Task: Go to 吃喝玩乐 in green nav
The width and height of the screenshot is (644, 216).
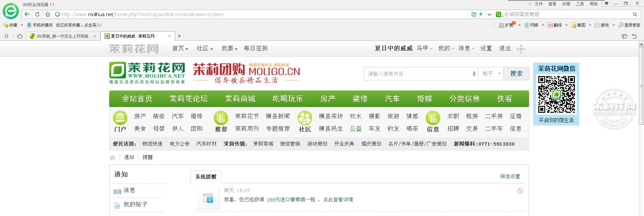Action: (288, 99)
